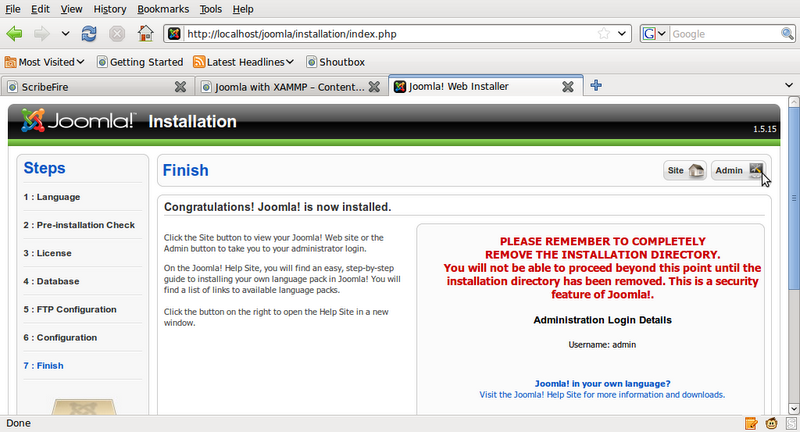Click the rightmost S status bar icon
The height and width of the screenshot is (432, 800).
click(791, 423)
